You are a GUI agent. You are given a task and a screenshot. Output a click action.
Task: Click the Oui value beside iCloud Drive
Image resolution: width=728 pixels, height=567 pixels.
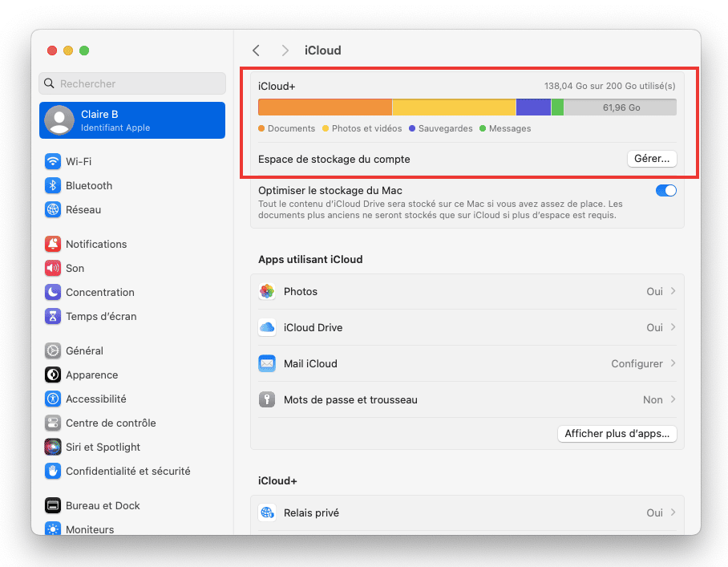(655, 328)
